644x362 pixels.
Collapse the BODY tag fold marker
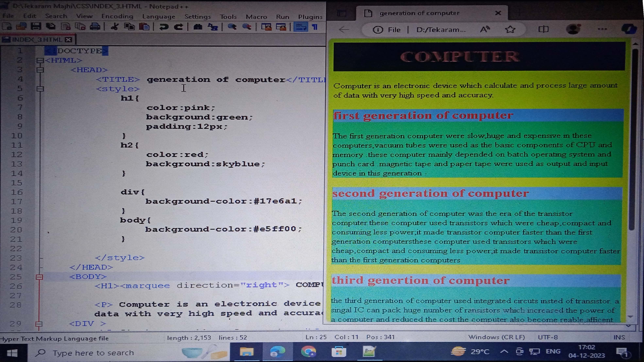[40, 277]
